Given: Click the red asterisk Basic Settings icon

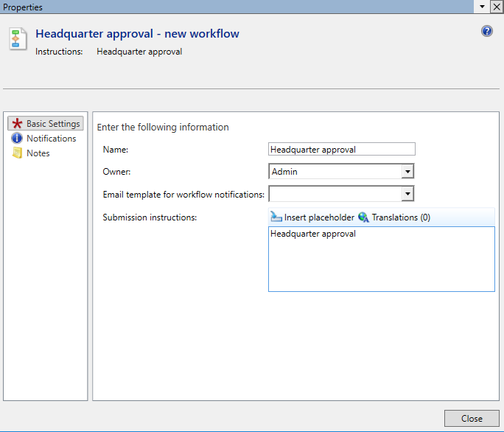Looking at the screenshot, I should pyautogui.click(x=17, y=124).
